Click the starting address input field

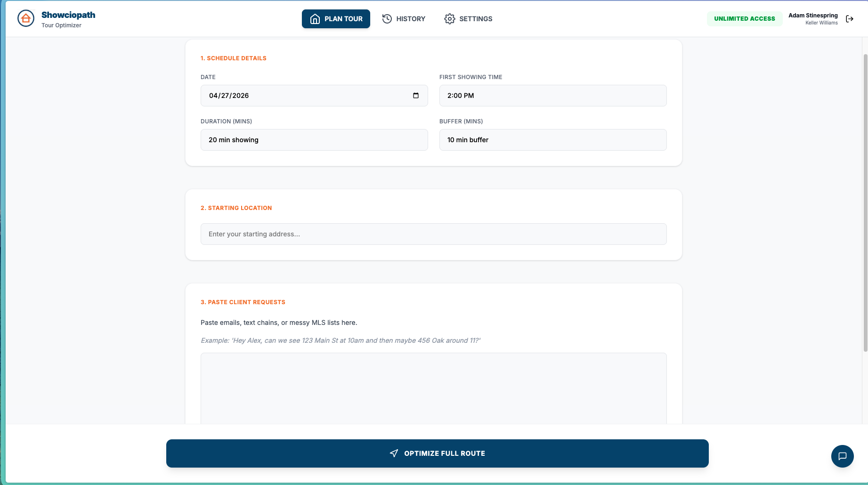(434, 234)
